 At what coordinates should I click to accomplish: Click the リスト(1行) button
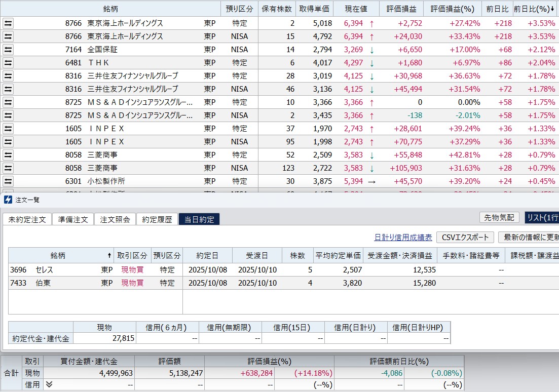(x=542, y=217)
